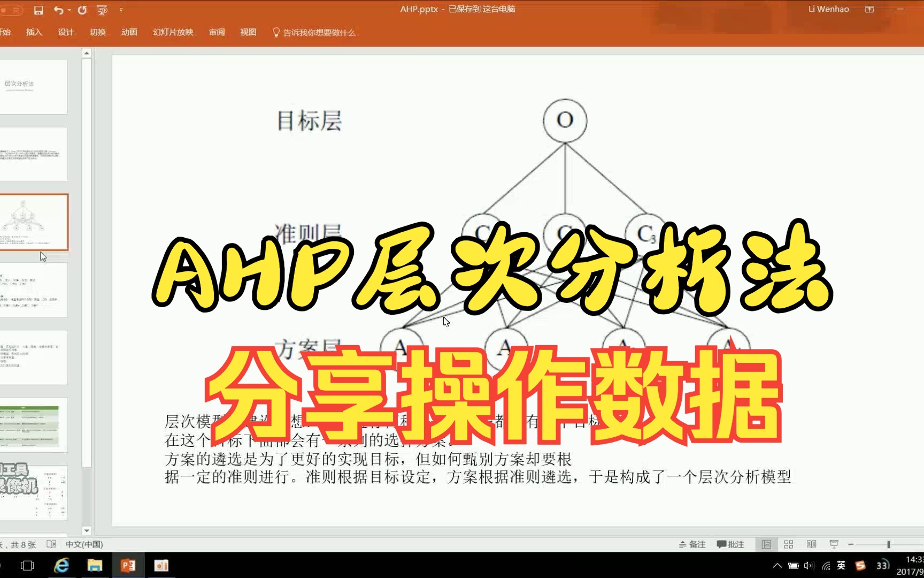
Task: Open reading view from the status bar
Action: coord(812,544)
